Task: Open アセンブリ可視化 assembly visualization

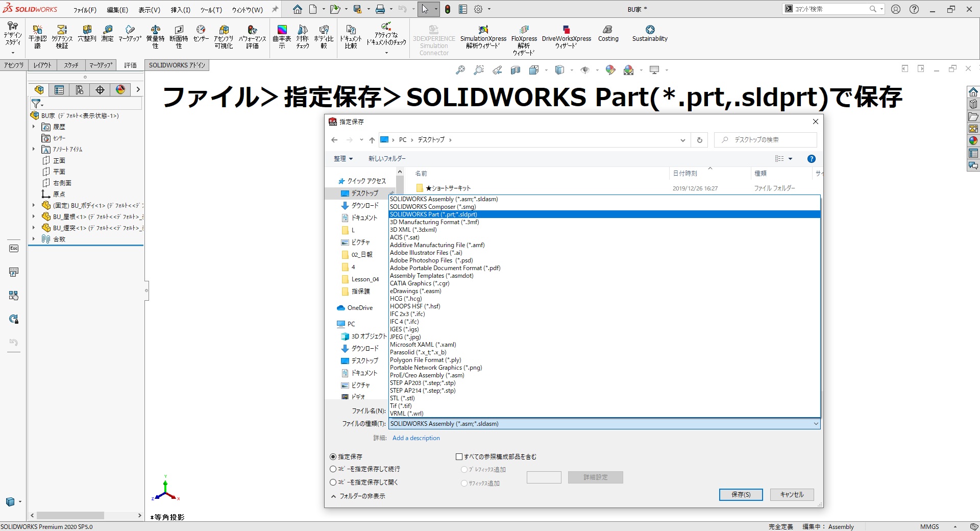Action: click(x=224, y=36)
